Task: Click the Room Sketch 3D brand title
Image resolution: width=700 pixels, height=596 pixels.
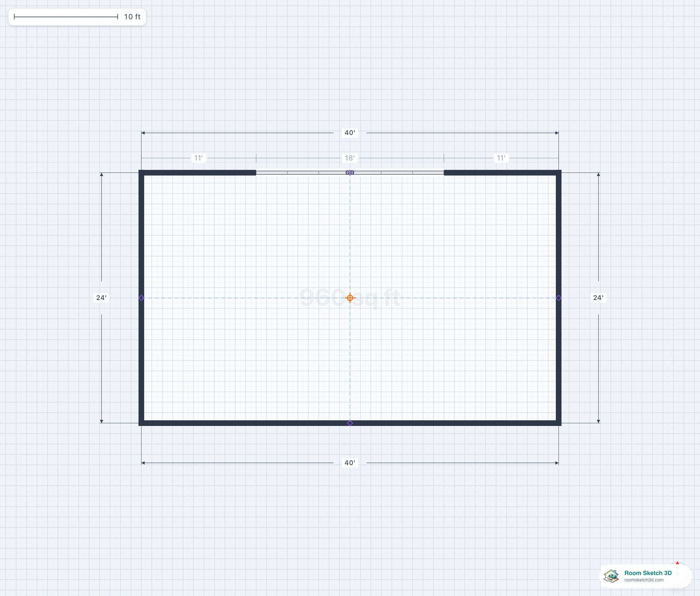Action: (x=648, y=573)
